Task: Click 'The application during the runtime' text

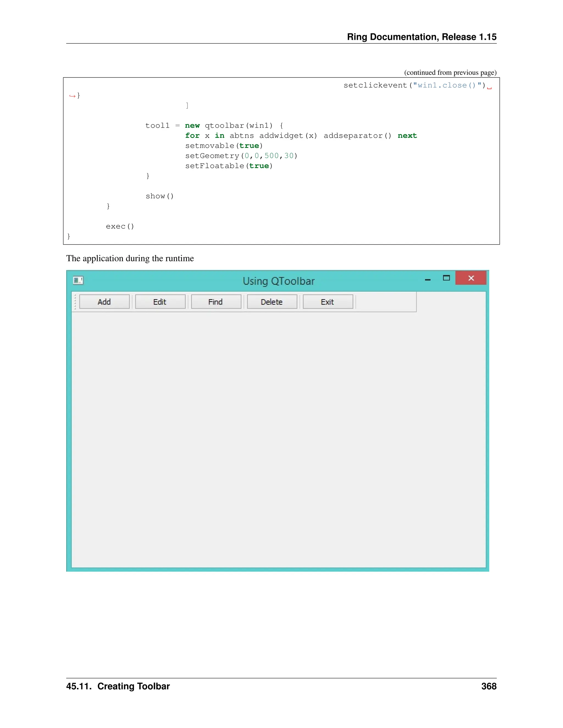Action: tap(130, 258)
